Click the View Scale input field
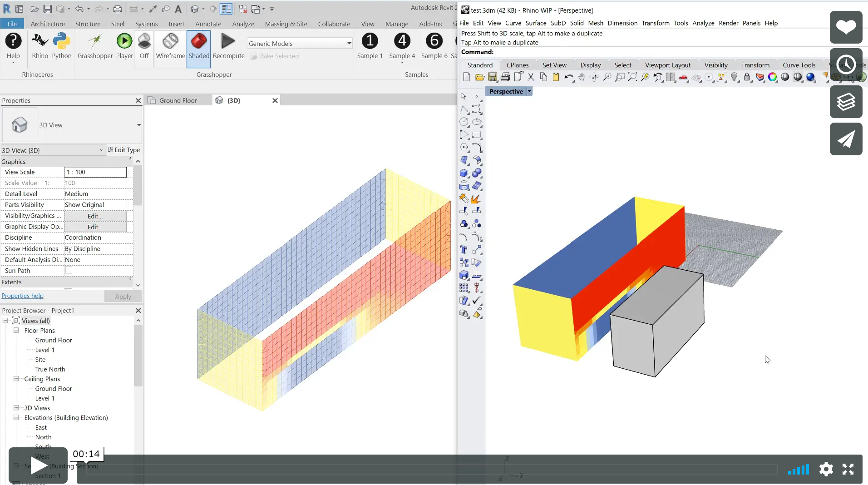This screenshot has height=485, width=868. pyautogui.click(x=95, y=172)
